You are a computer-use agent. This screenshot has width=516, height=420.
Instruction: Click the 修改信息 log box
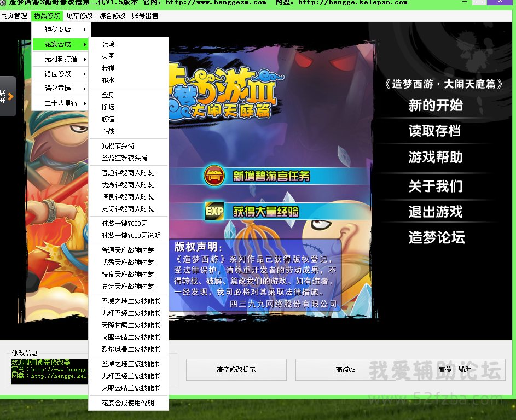click(50, 372)
